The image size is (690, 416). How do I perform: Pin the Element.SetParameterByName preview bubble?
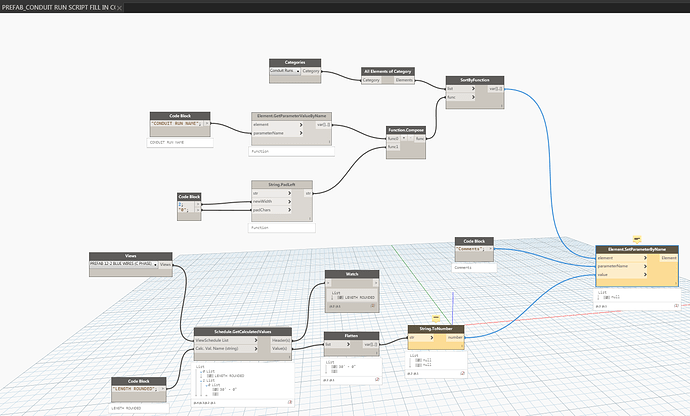676,306
